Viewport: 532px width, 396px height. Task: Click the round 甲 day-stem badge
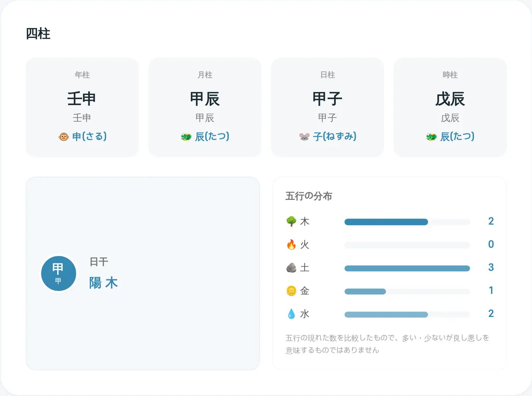coord(59,274)
